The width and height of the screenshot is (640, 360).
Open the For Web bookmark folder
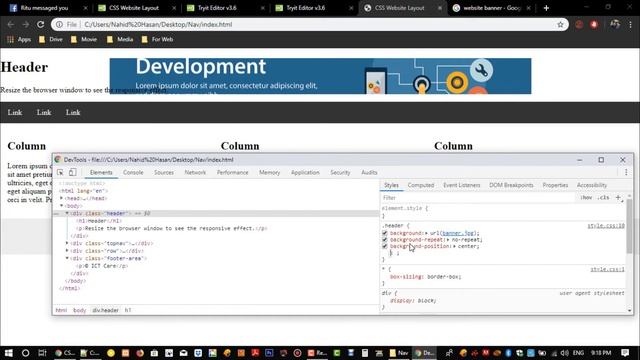click(x=158, y=39)
